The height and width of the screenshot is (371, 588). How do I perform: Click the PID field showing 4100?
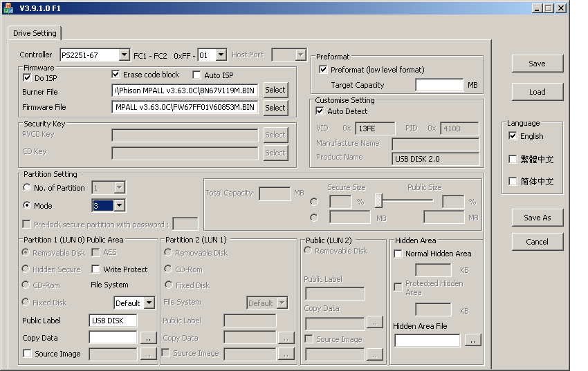point(459,129)
